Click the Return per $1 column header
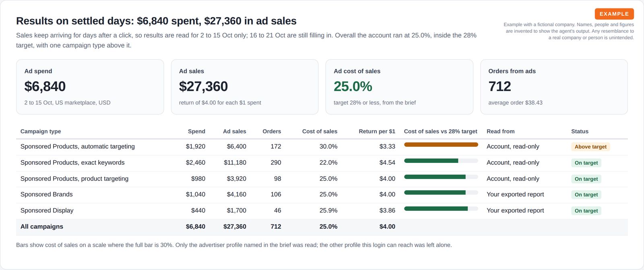644x270 pixels. point(377,131)
